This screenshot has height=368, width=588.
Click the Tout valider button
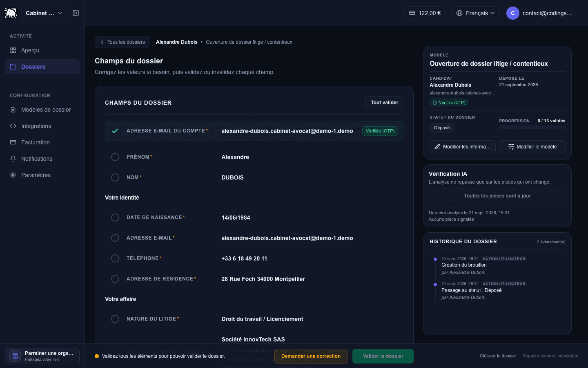(384, 103)
